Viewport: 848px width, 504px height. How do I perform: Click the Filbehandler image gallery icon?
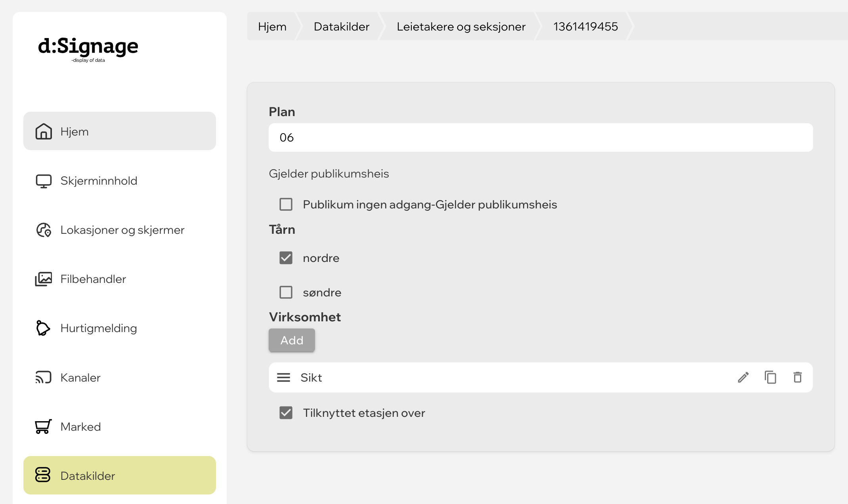coord(44,279)
